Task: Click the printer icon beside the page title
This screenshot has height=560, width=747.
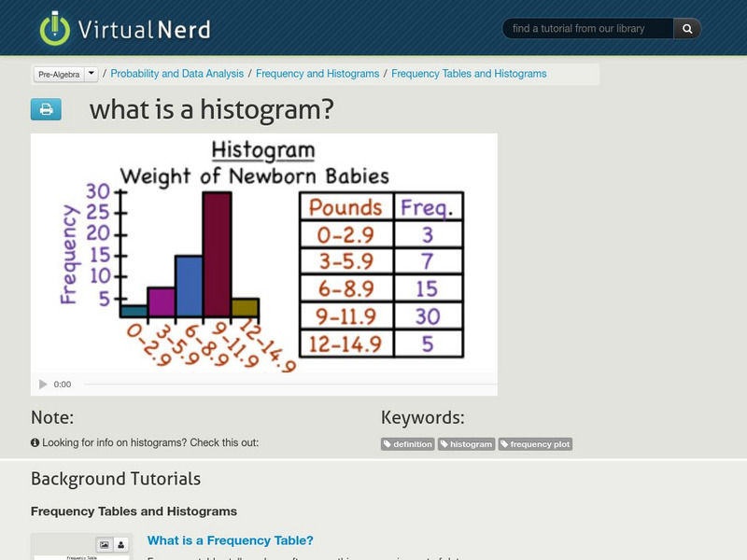Action: click(45, 110)
